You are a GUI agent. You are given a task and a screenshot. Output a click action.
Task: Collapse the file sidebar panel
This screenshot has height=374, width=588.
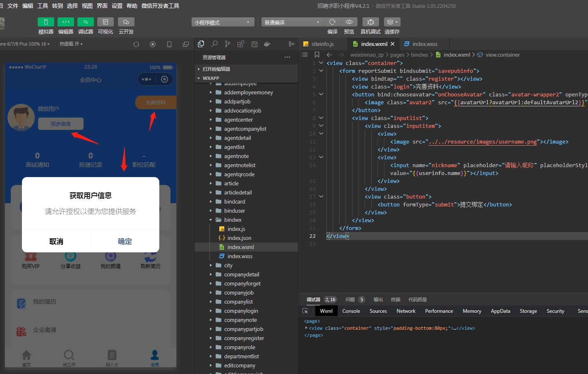tap(292, 44)
